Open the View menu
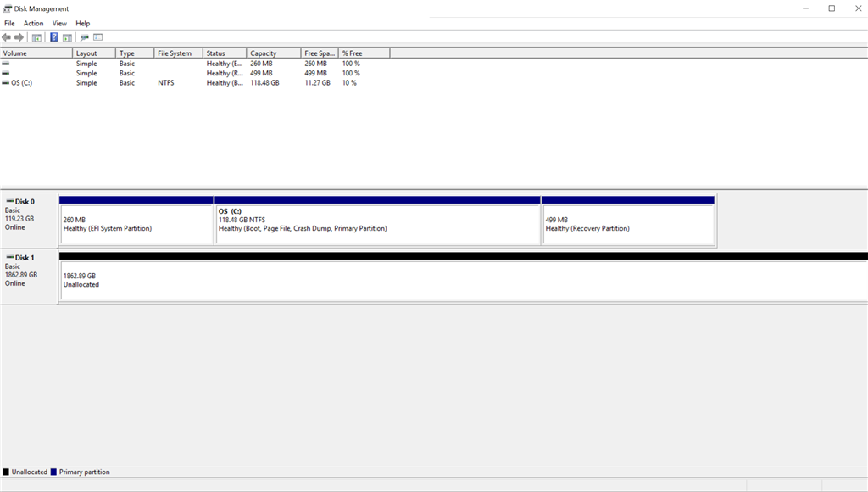868x492 pixels. pyautogui.click(x=59, y=23)
